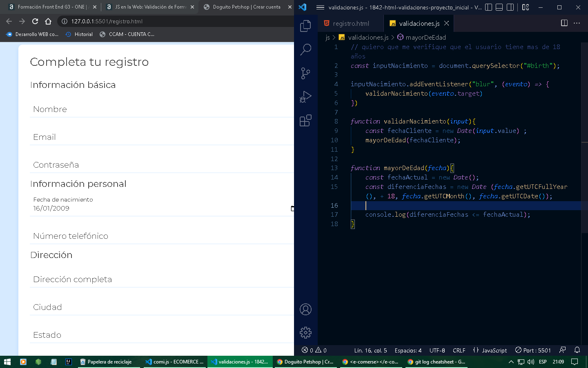Open VS Code Explorer panel
Screen dimensions: 588x368
305,26
